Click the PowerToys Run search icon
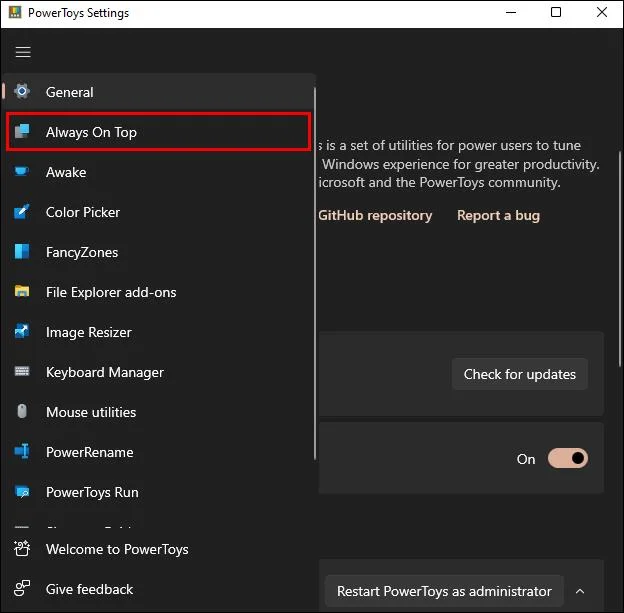The width and height of the screenshot is (624, 613). click(22, 492)
